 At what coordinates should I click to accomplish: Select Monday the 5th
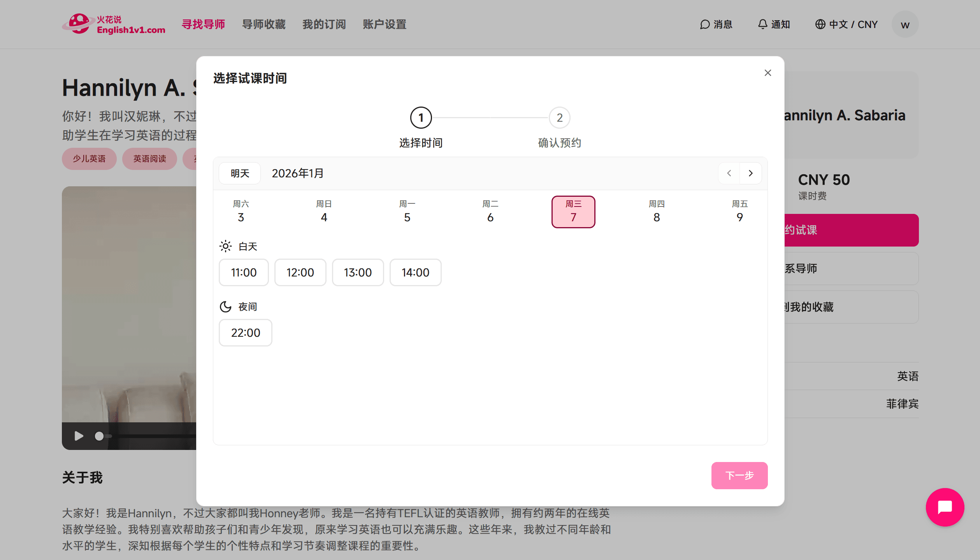tap(407, 212)
